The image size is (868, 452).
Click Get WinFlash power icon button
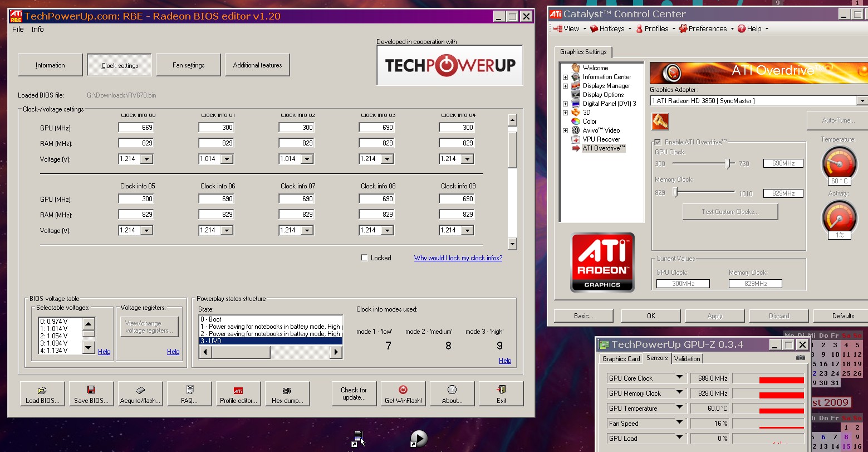403,393
